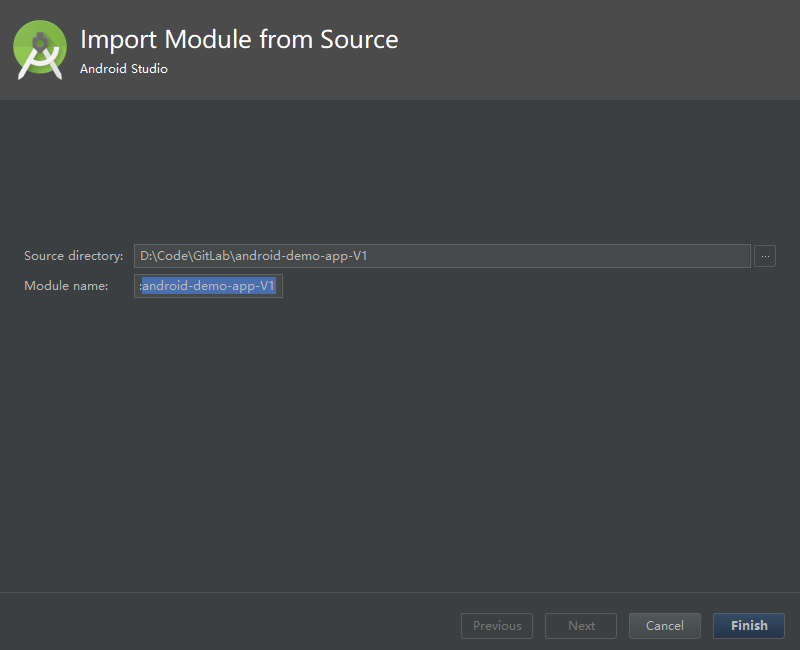Click the disabled Previous button
800x650 pixels.
click(x=497, y=626)
